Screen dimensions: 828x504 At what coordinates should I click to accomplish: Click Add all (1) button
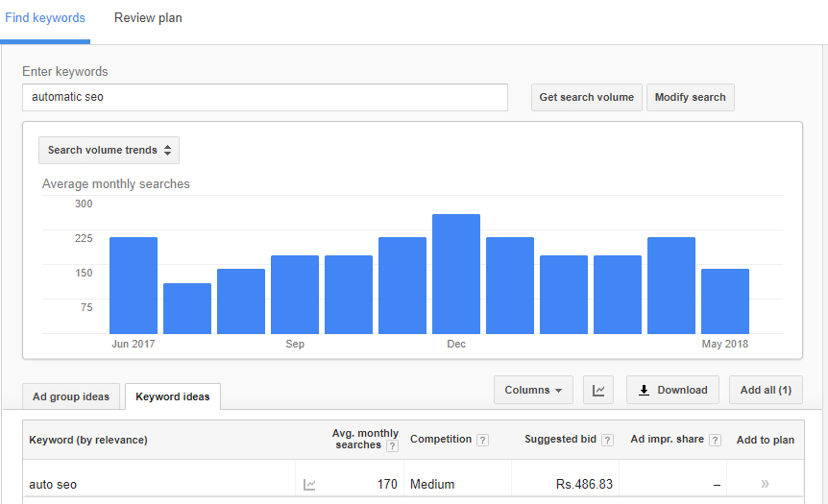point(766,390)
